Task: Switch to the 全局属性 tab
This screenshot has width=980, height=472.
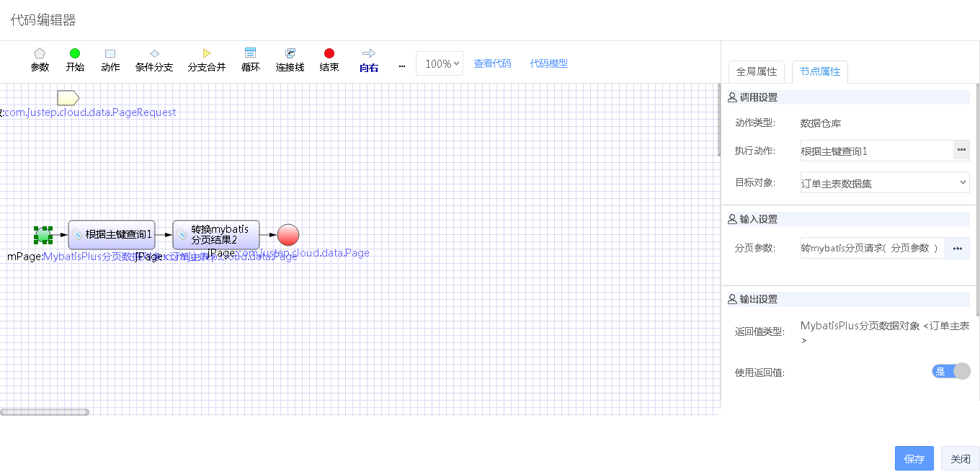Action: (x=757, y=71)
